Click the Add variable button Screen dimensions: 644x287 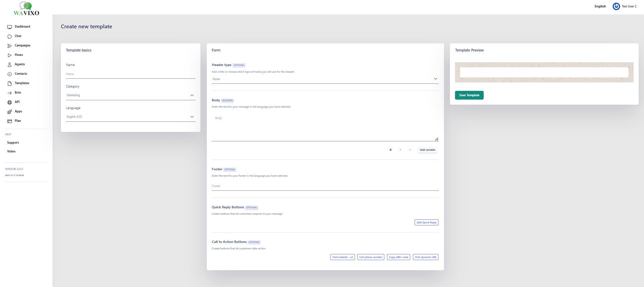pyautogui.click(x=427, y=150)
